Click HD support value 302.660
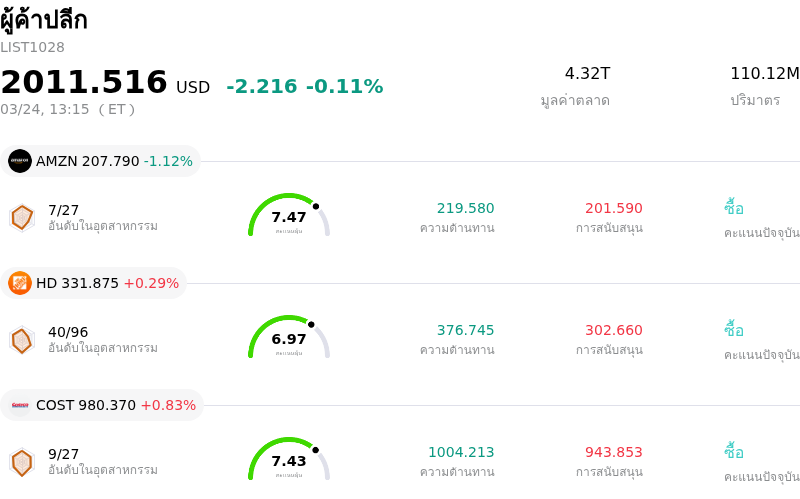 [x=613, y=330]
